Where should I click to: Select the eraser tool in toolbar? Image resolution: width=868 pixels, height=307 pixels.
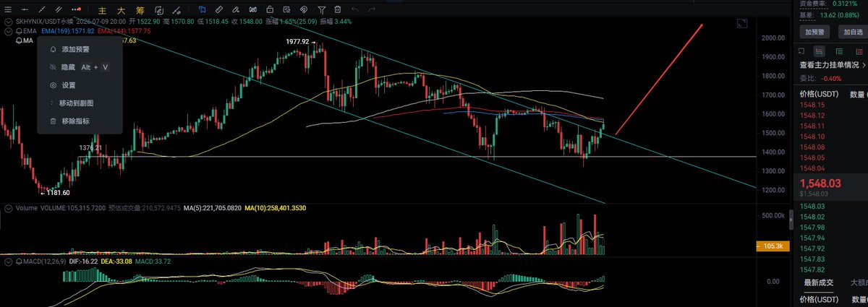click(x=236, y=9)
